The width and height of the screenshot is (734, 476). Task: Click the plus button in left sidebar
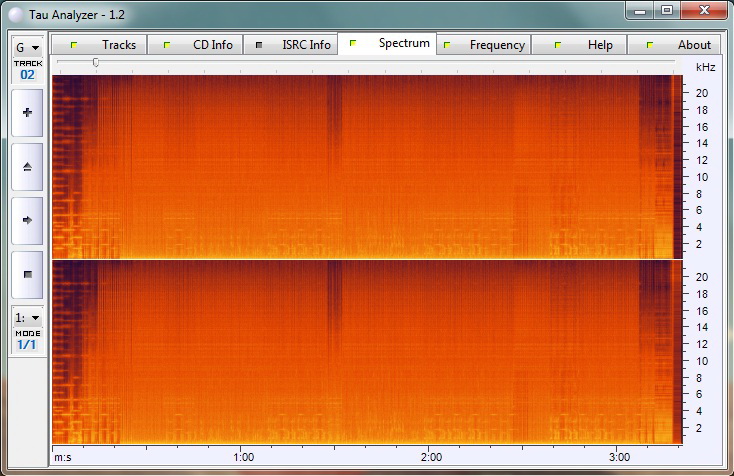[27, 113]
